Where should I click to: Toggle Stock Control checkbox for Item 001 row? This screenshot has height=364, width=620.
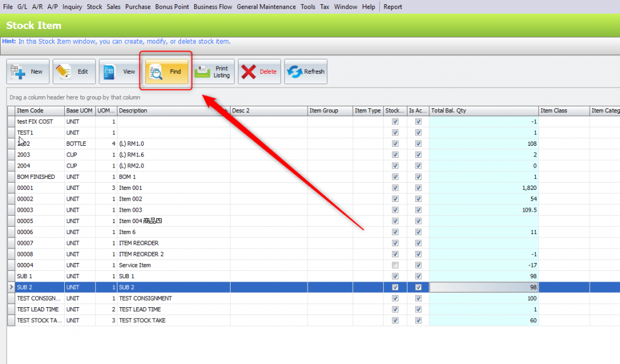click(395, 188)
